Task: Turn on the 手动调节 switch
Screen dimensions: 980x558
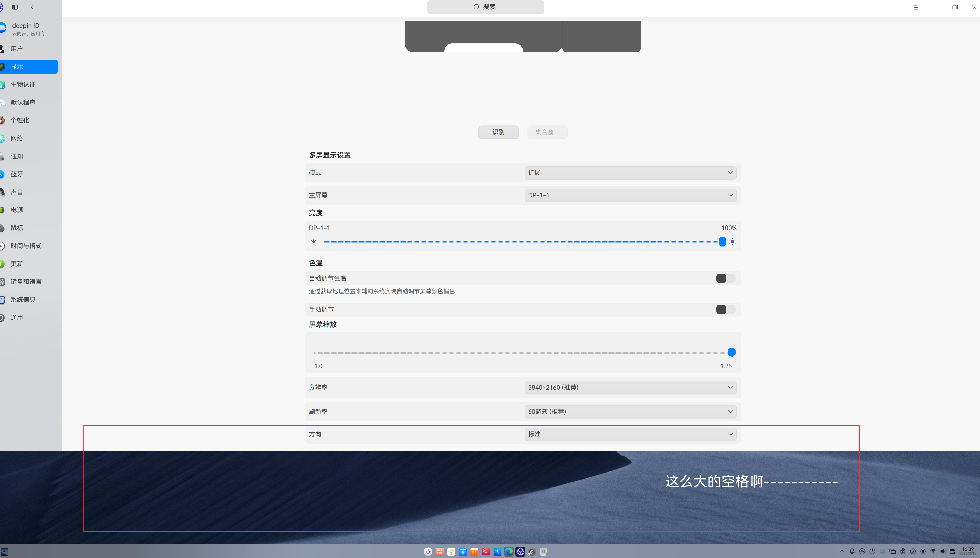Action: [726, 309]
